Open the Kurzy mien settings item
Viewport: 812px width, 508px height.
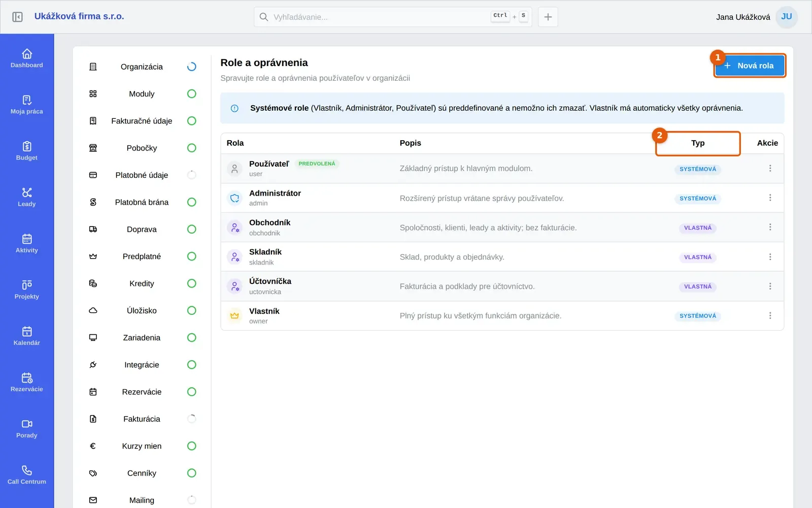[x=142, y=446]
